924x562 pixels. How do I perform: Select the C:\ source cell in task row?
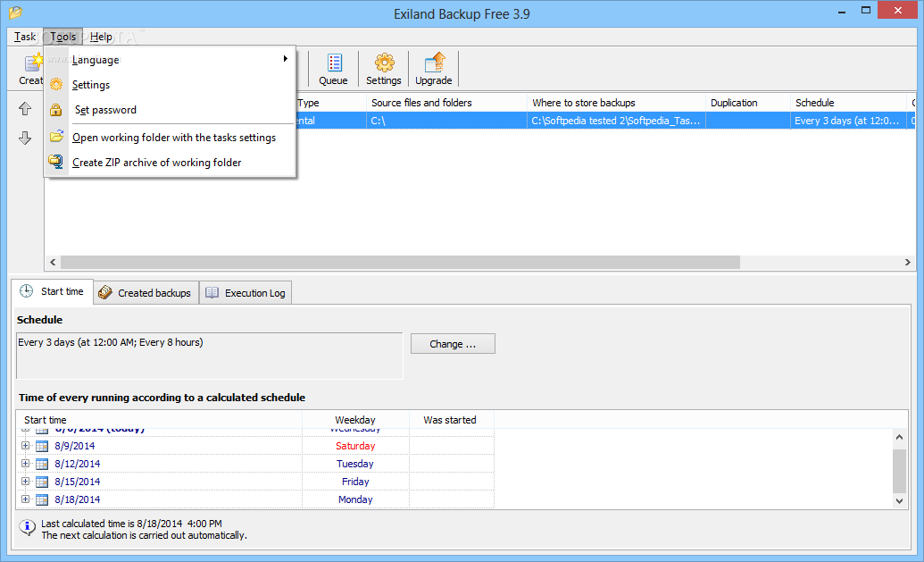coord(446,121)
